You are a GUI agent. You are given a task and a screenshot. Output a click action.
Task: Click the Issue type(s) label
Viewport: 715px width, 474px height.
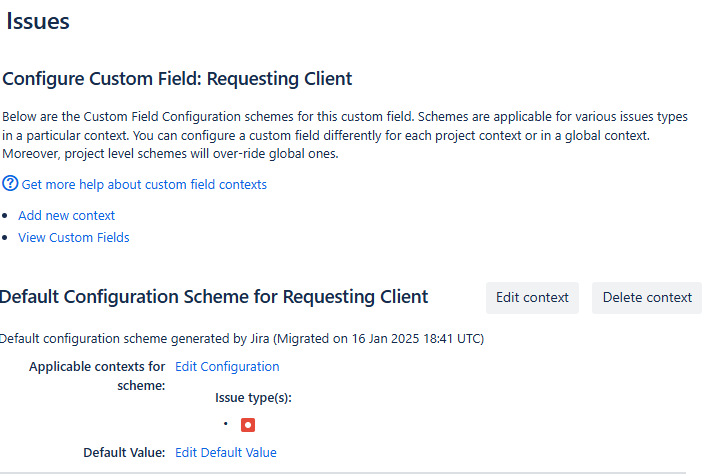click(253, 398)
